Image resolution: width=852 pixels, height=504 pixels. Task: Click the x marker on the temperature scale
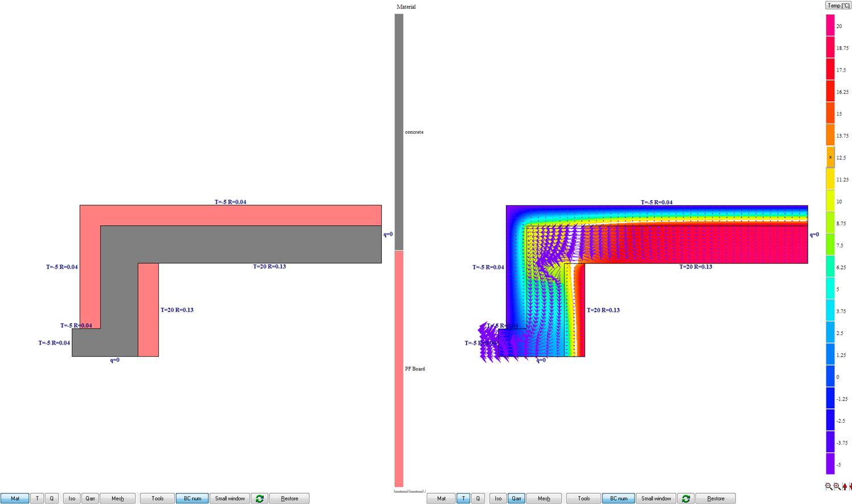click(x=830, y=158)
